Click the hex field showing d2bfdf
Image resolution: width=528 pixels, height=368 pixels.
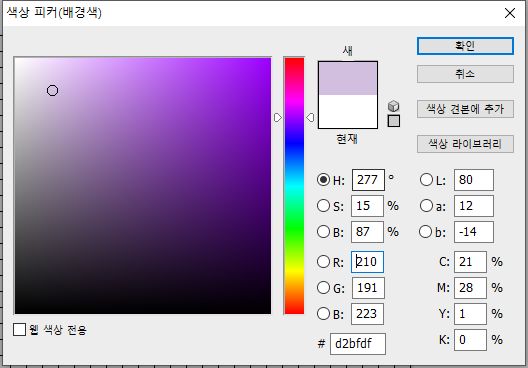click(x=358, y=344)
